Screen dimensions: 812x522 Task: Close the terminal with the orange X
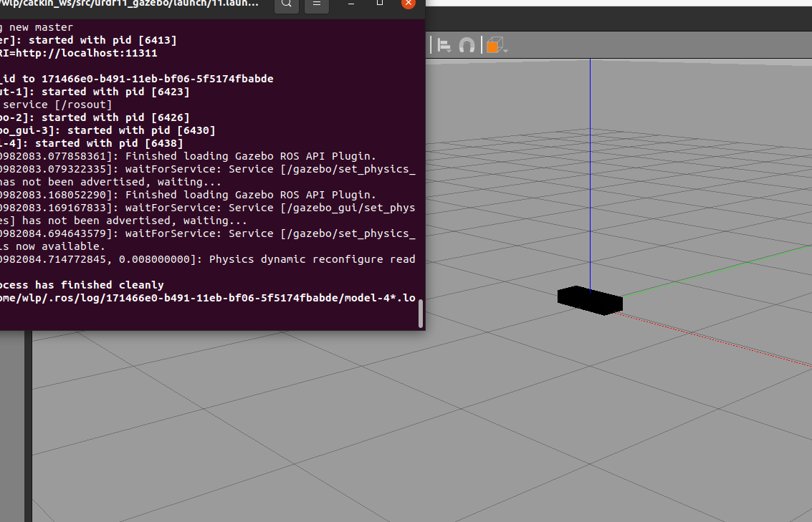click(408, 3)
